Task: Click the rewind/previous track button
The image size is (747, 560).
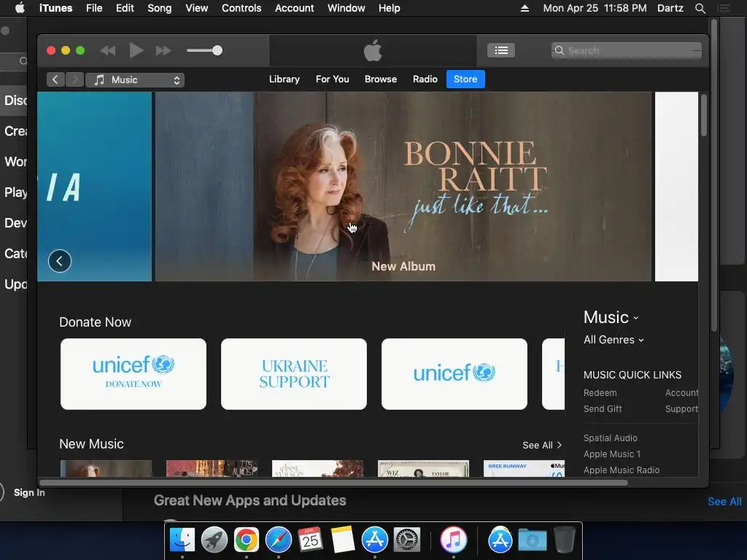Action: pos(108,50)
